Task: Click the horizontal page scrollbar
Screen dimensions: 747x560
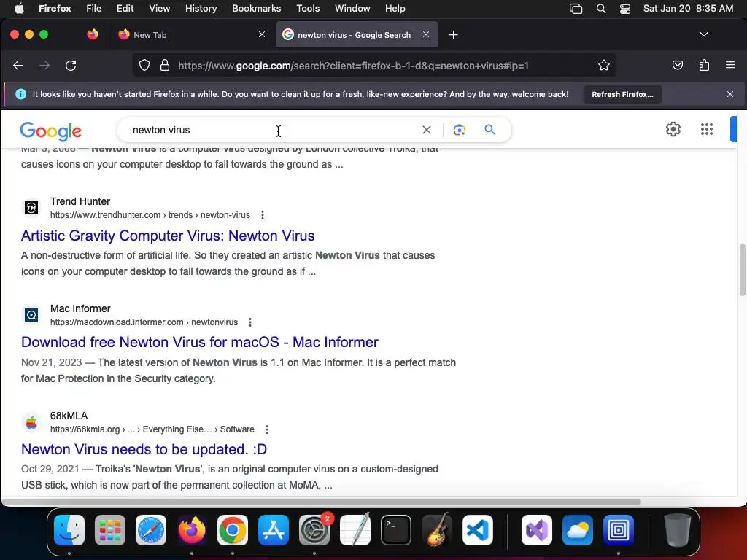Action: tap(321, 502)
